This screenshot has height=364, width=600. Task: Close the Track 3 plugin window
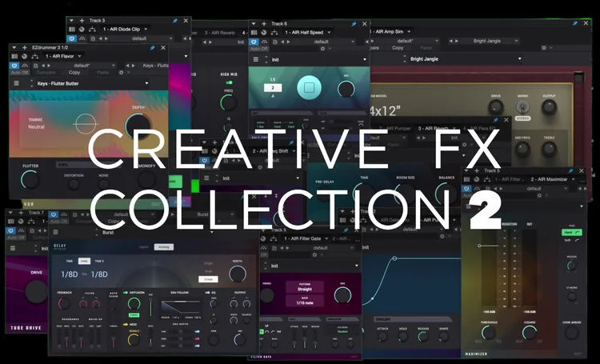click(186, 19)
